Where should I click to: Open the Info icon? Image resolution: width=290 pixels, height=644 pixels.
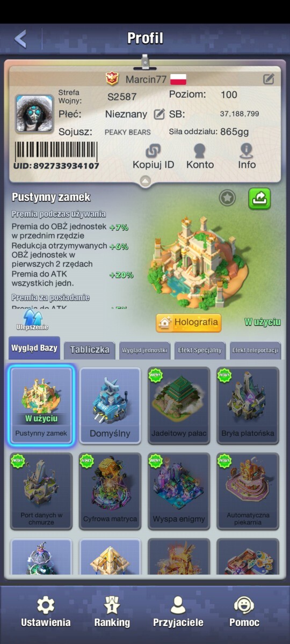[x=247, y=156]
